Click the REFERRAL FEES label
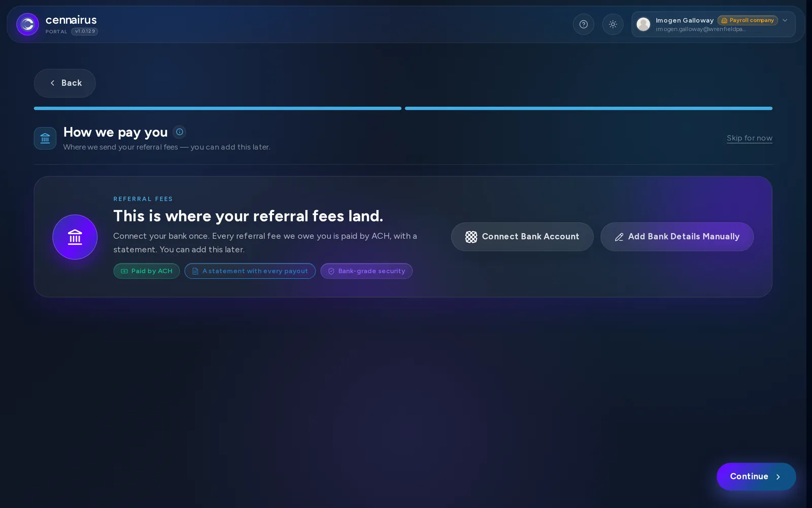Viewport: 812px width, 508px height. [143, 199]
